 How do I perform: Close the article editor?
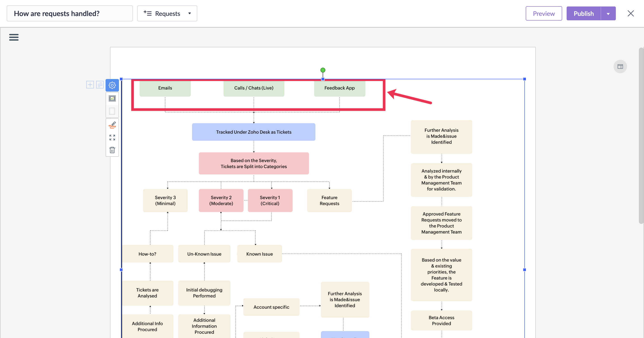pyautogui.click(x=631, y=13)
